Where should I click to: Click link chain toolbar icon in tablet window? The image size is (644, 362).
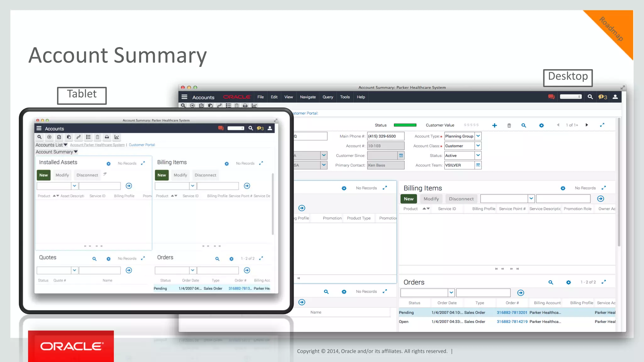click(79, 137)
